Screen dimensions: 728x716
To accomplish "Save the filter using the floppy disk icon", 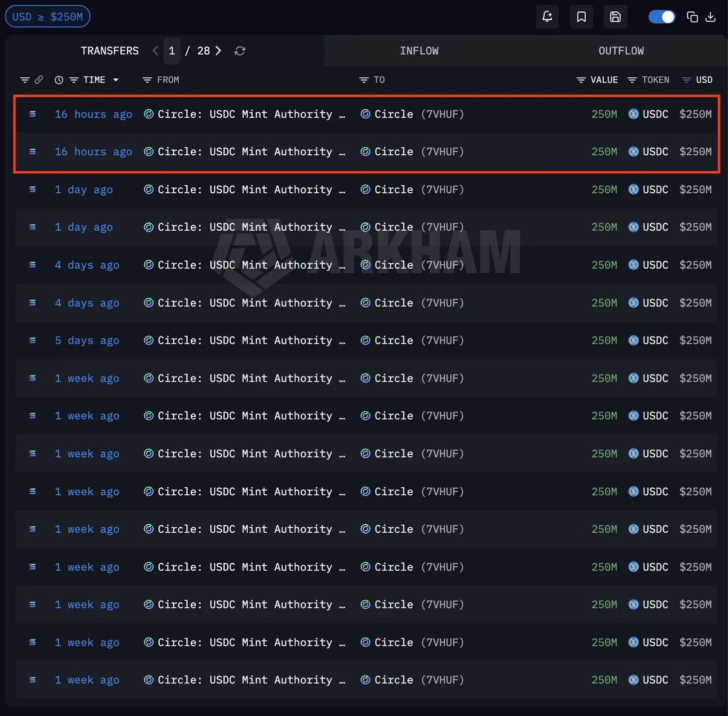I will [615, 17].
